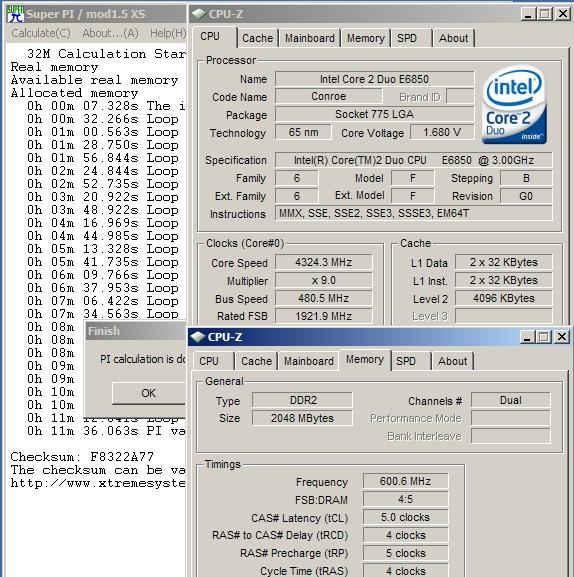Click memory Size value 2048 MBytes

click(302, 418)
